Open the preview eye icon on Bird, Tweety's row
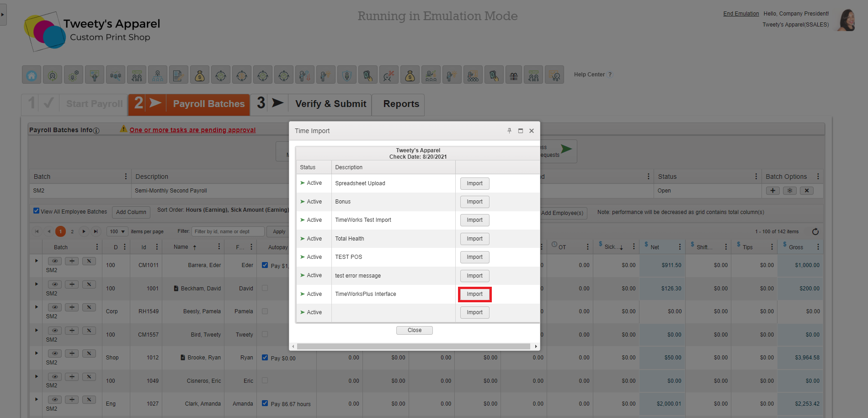 tap(55, 330)
